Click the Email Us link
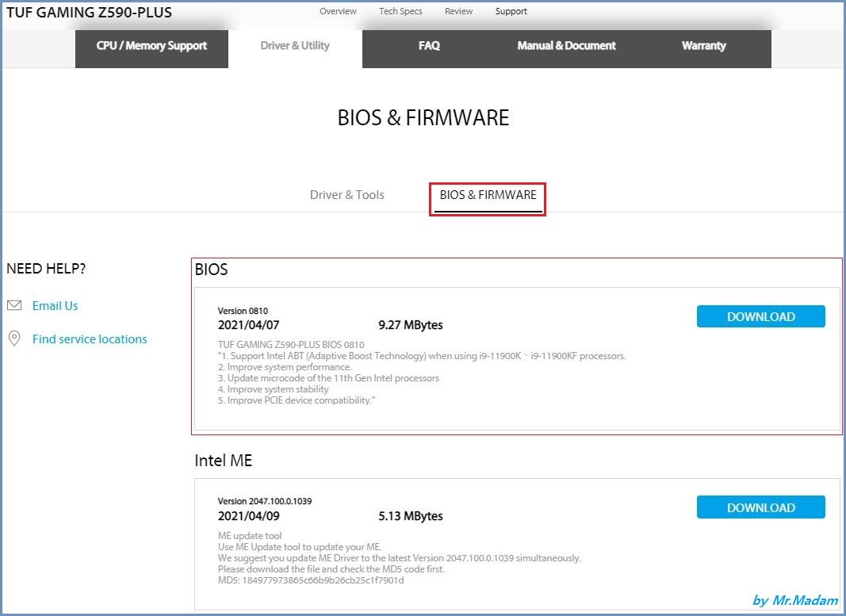This screenshot has height=616, width=846. click(55, 306)
